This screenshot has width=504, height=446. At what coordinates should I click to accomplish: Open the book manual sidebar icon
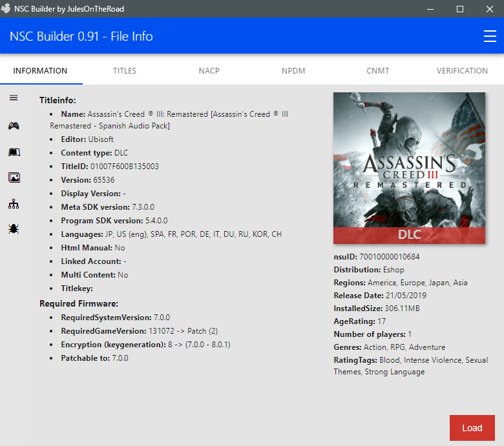[14, 152]
